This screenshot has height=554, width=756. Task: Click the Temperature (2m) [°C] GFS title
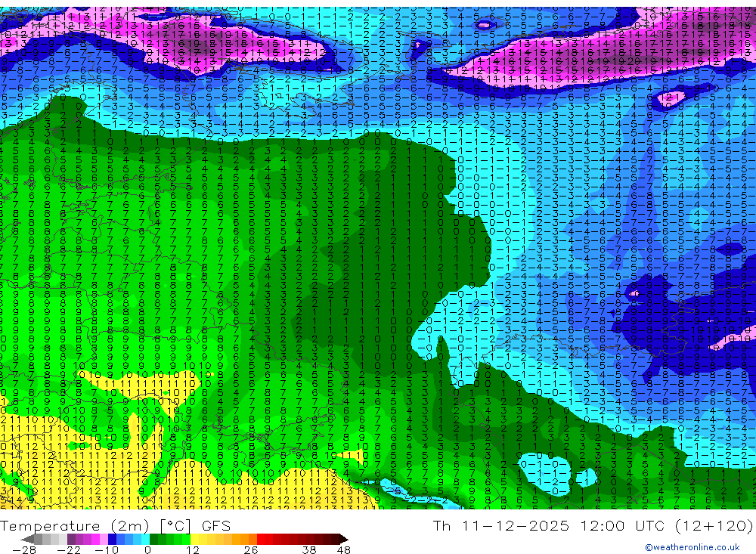pos(115,525)
